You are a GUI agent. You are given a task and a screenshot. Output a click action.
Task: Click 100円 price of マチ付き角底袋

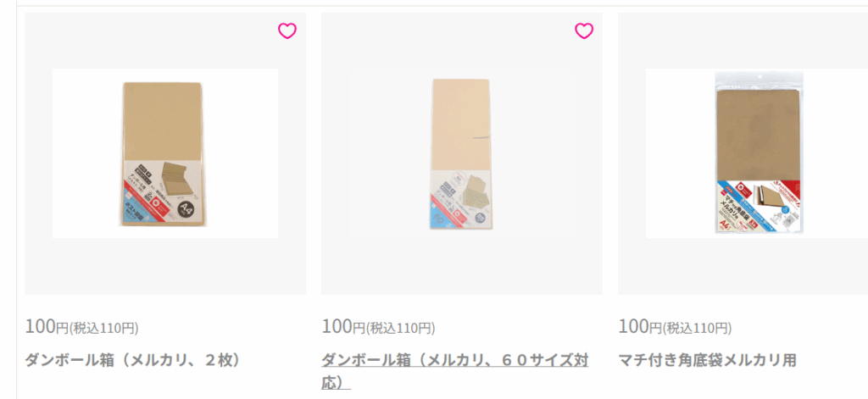click(x=640, y=326)
